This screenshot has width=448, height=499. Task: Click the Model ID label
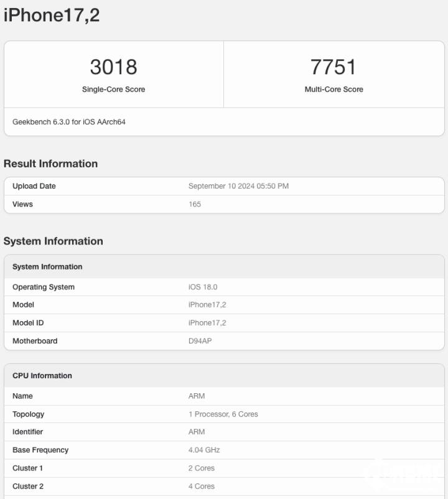pos(28,323)
